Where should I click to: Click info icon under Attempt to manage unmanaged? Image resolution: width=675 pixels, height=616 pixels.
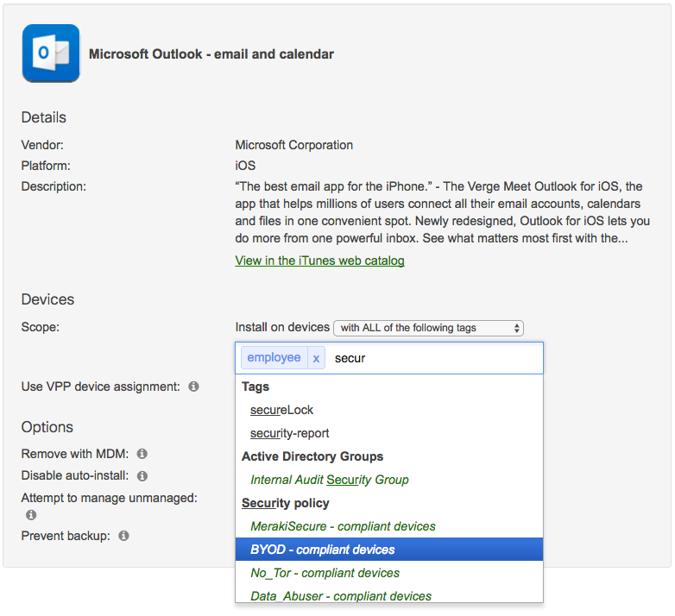click(x=31, y=515)
